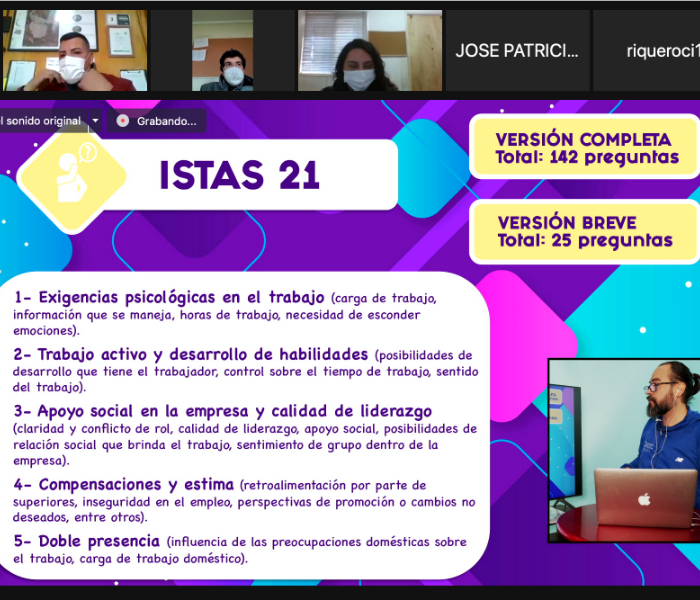
Task: Click the 'VERSIÓN BREVE' heading
Action: coord(567,222)
